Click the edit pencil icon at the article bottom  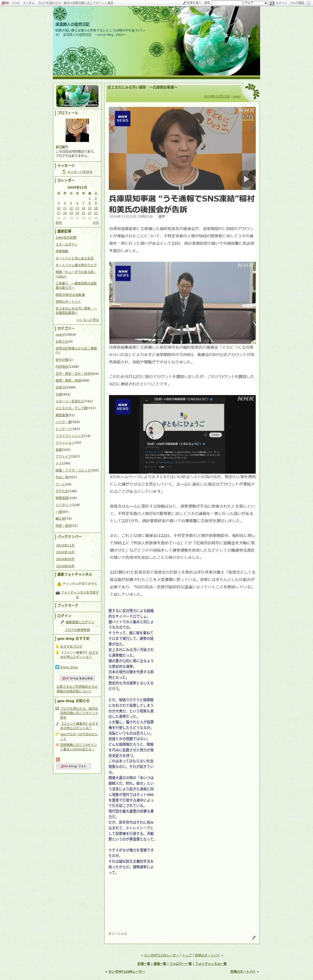point(254,938)
